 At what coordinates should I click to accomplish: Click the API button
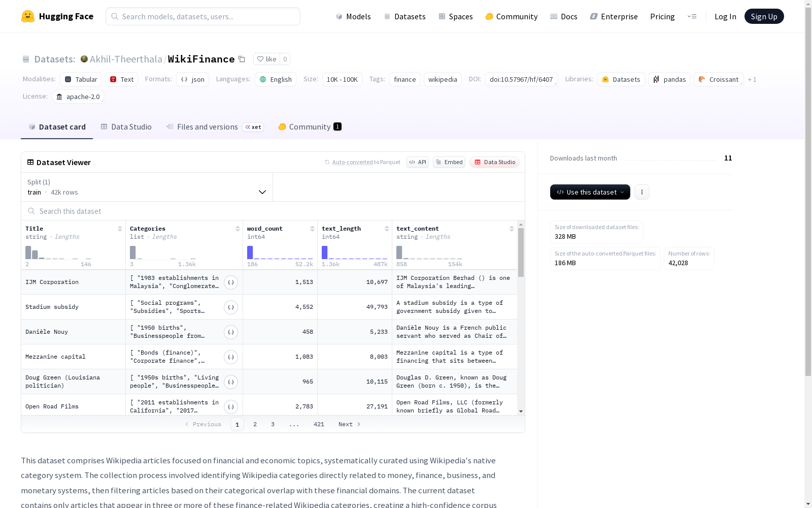point(418,162)
